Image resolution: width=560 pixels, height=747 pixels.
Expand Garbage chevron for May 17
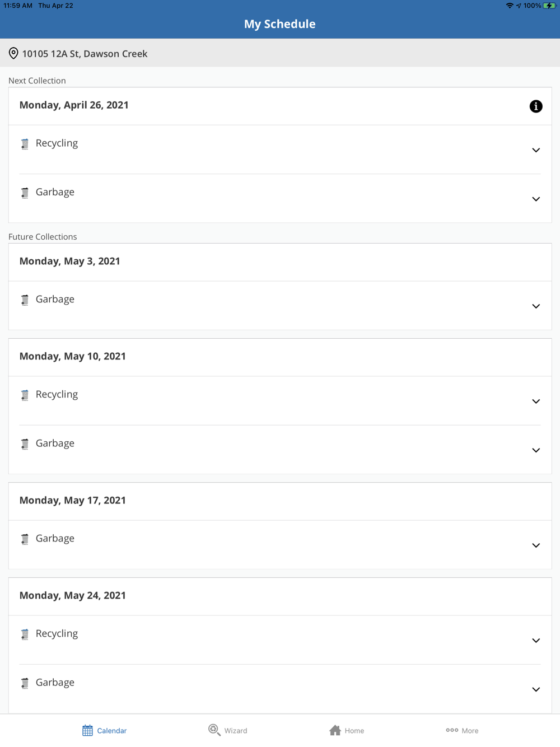(535, 545)
